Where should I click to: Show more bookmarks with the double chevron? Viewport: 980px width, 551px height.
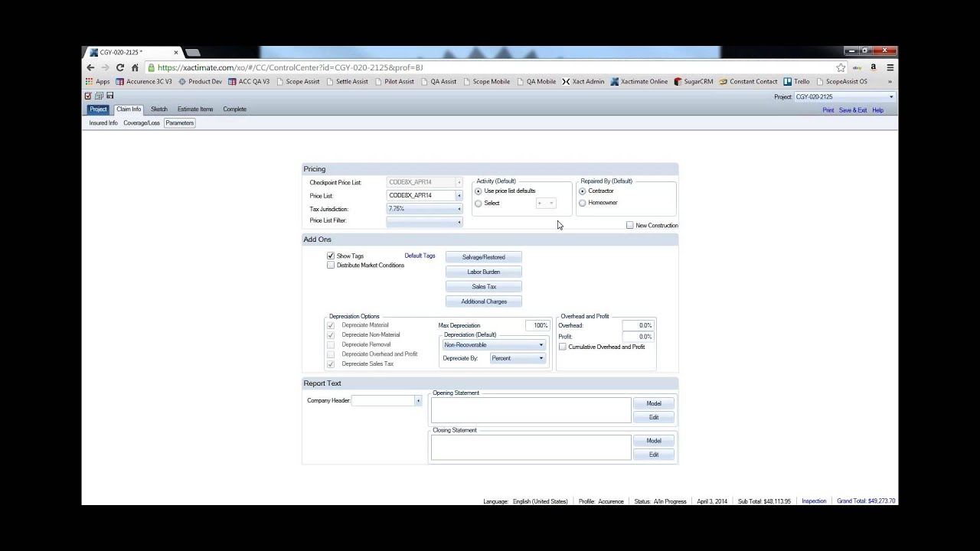(890, 81)
